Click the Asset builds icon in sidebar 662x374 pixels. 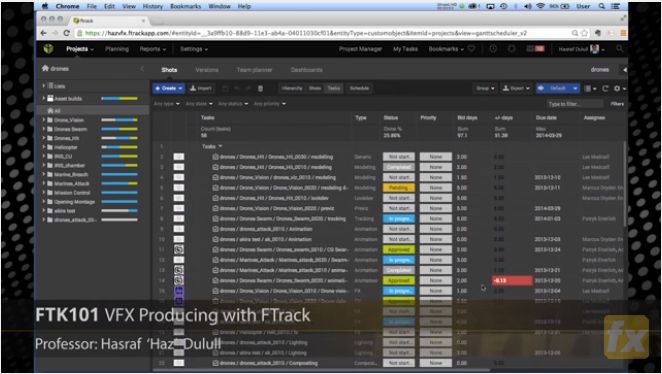tap(50, 98)
